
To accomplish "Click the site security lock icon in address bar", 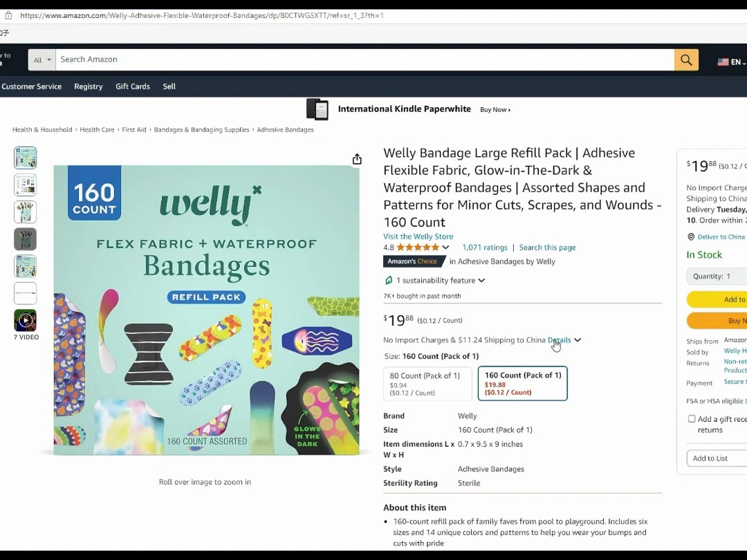I will [8, 15].
